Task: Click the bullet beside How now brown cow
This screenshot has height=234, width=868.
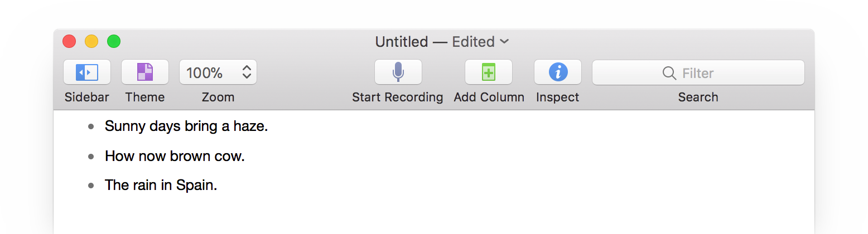Action: point(91,157)
